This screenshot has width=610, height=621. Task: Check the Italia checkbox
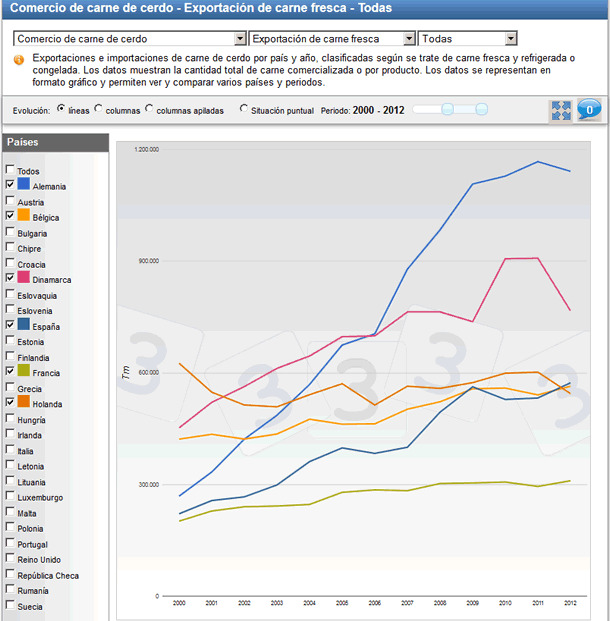click(10, 449)
